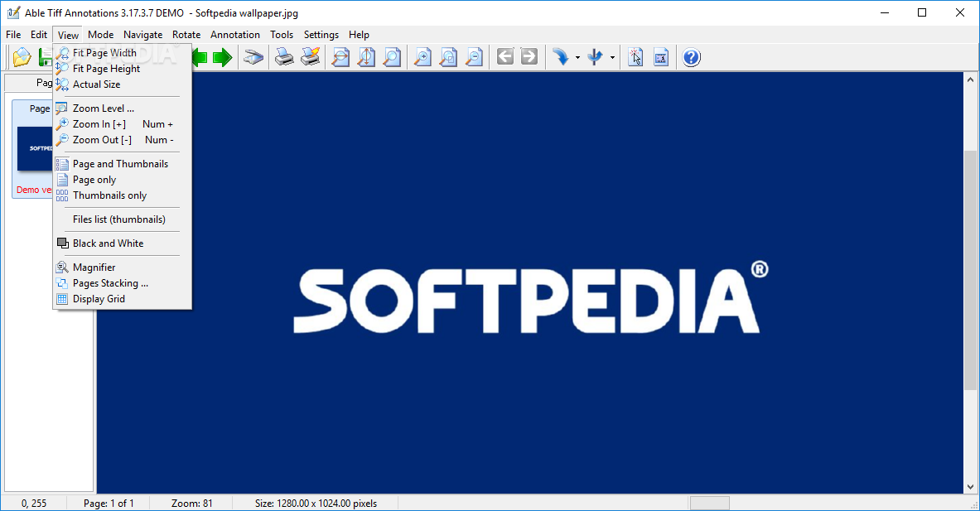
Task: Choose Fit Page Width menu entry
Action: 122,52
